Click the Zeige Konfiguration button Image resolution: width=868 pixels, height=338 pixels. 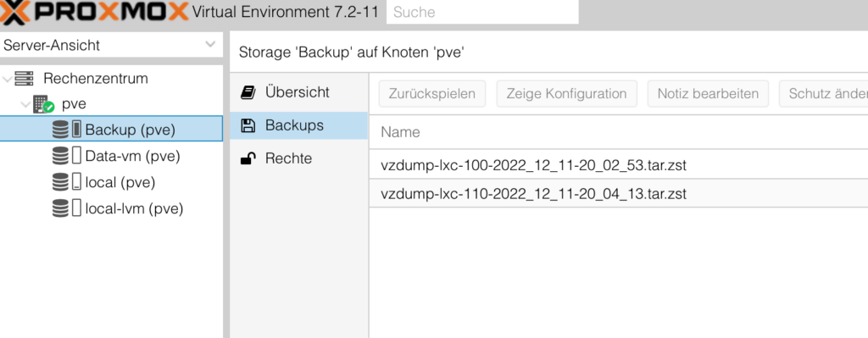pos(567,93)
